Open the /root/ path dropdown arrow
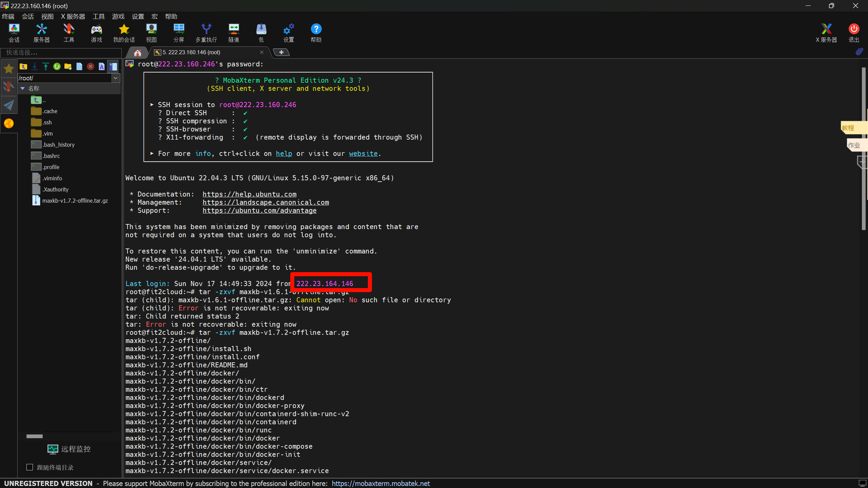This screenshot has height=488, width=868. 116,78
